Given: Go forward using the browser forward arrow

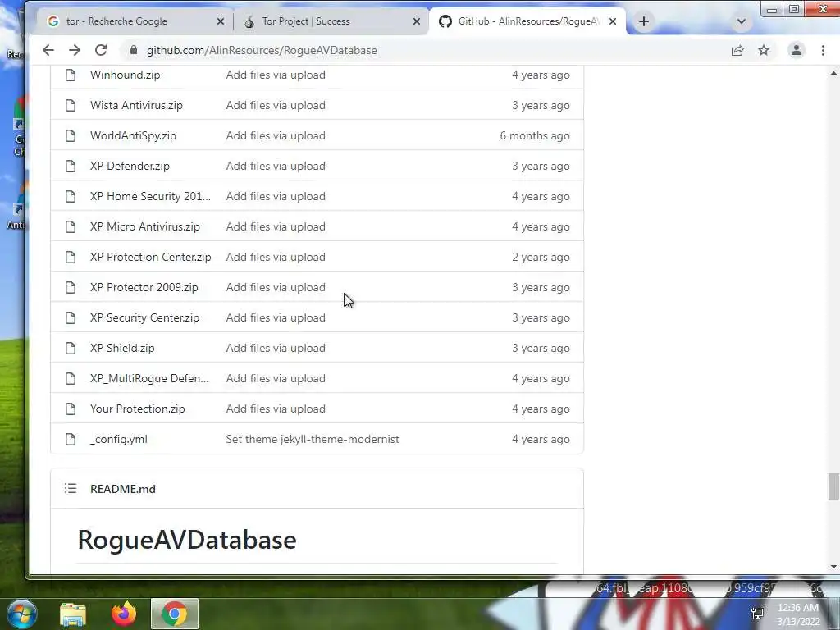Looking at the screenshot, I should tap(75, 50).
